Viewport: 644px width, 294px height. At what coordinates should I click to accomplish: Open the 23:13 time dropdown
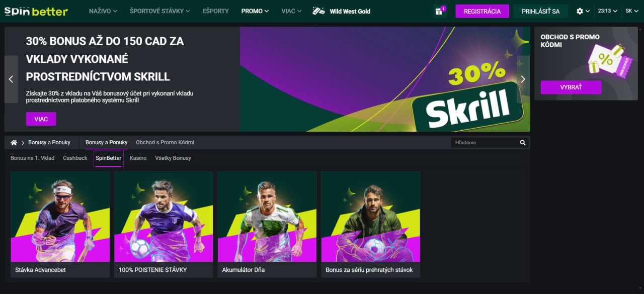pos(607,11)
